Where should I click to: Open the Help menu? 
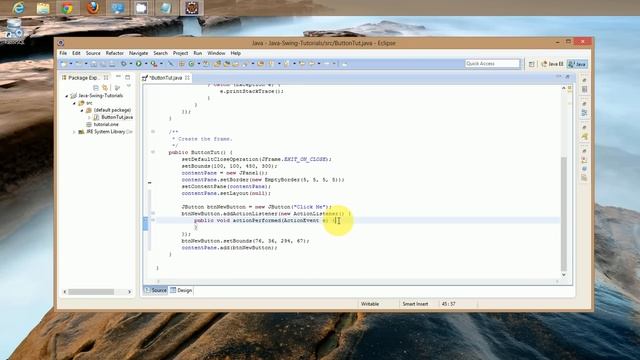(x=236, y=53)
